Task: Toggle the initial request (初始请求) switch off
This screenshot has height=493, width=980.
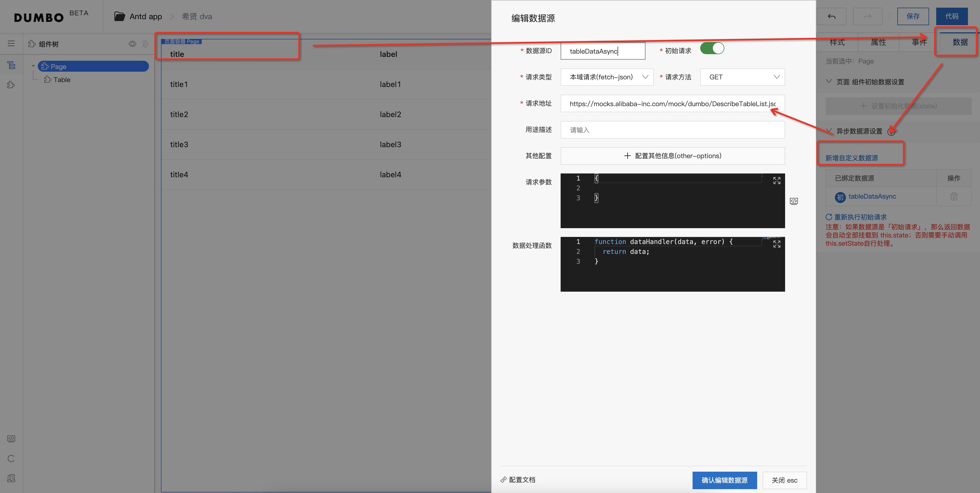Action: pos(712,49)
